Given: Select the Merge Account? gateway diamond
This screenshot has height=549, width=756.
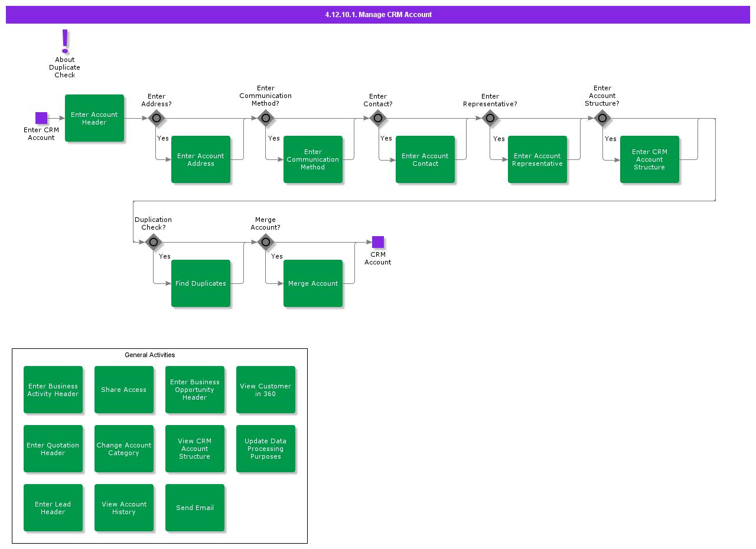Looking at the screenshot, I should point(266,242).
